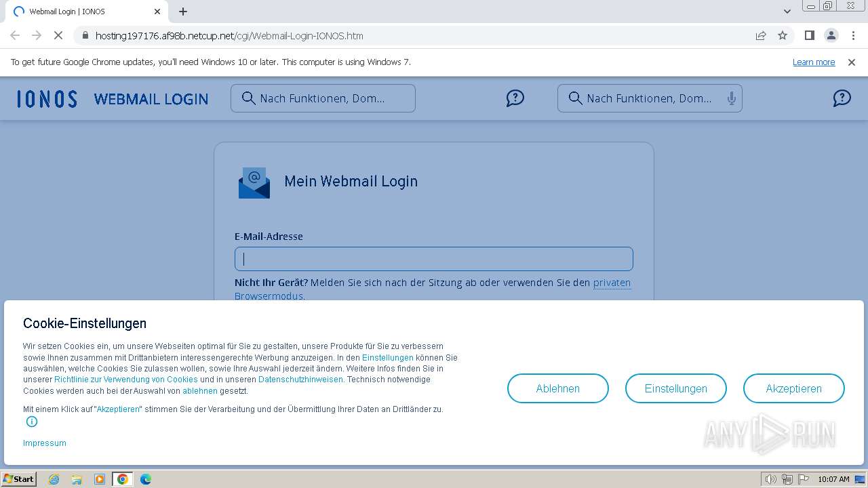Click the quoted Akzeptieren link in text
Screen dimensions: 868x488
coord(118,409)
